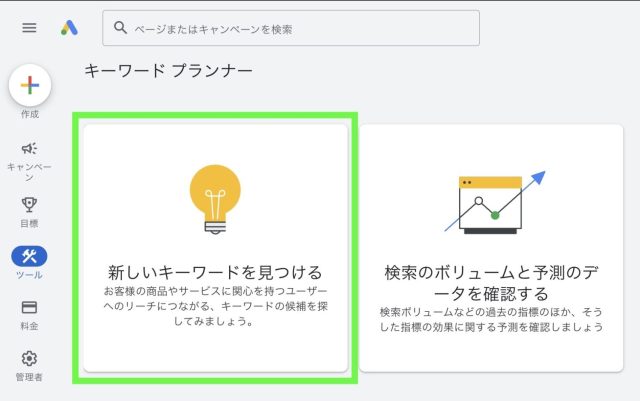The height and width of the screenshot is (401, 640).
Task: Open 目標 trophy icon in sidebar
Action: [29, 204]
